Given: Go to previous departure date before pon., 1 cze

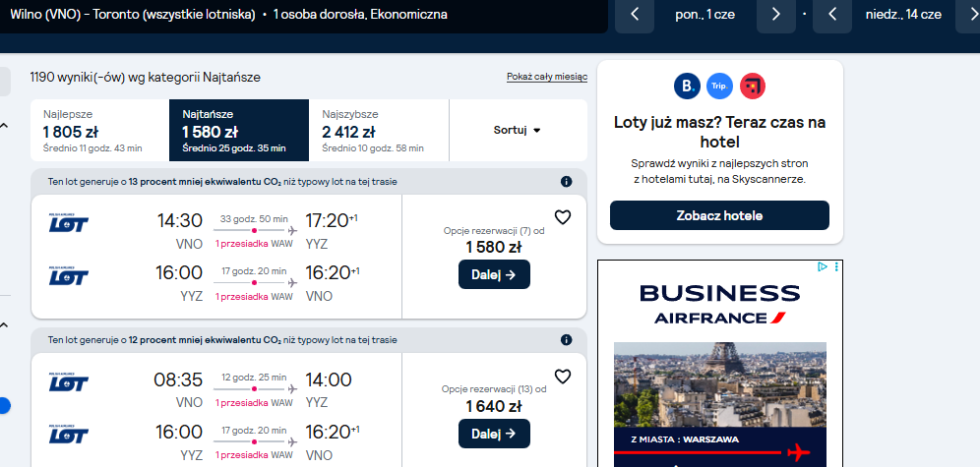Looking at the screenshot, I should 635,15.
